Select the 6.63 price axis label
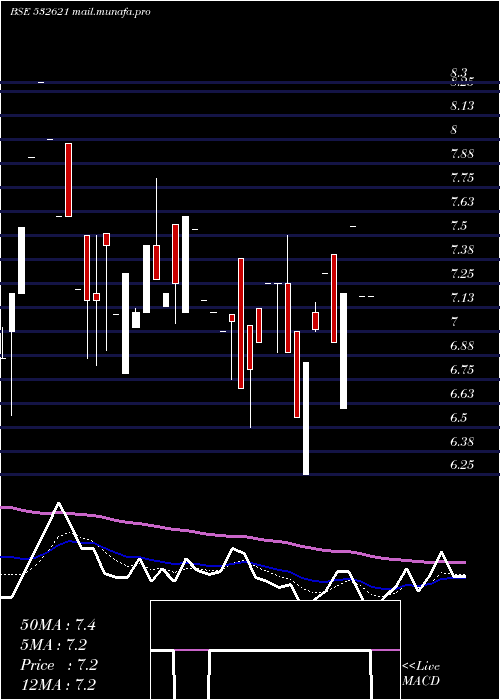 (x=462, y=394)
